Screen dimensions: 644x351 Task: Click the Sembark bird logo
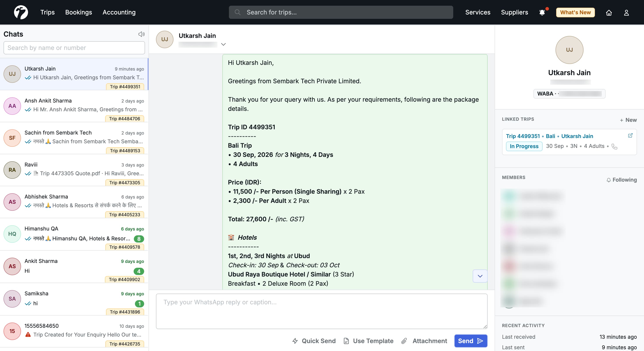pyautogui.click(x=21, y=12)
